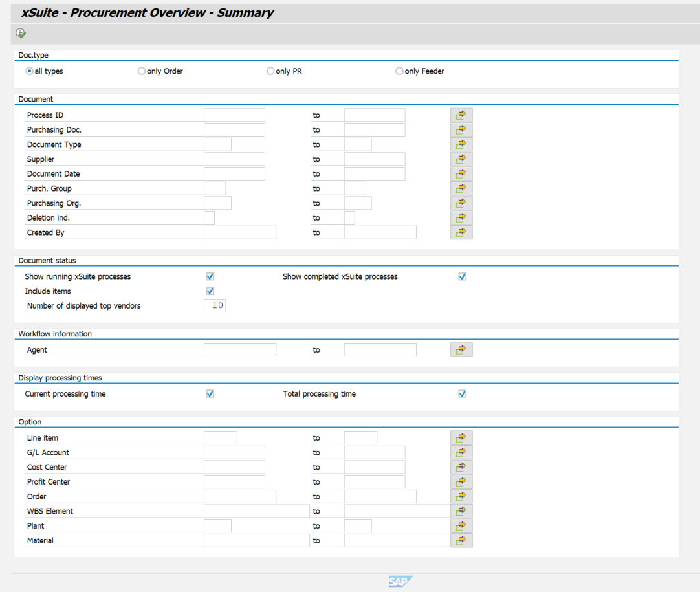This screenshot has width=700, height=592.
Task: Open multiple selection for Agent
Action: pos(461,349)
